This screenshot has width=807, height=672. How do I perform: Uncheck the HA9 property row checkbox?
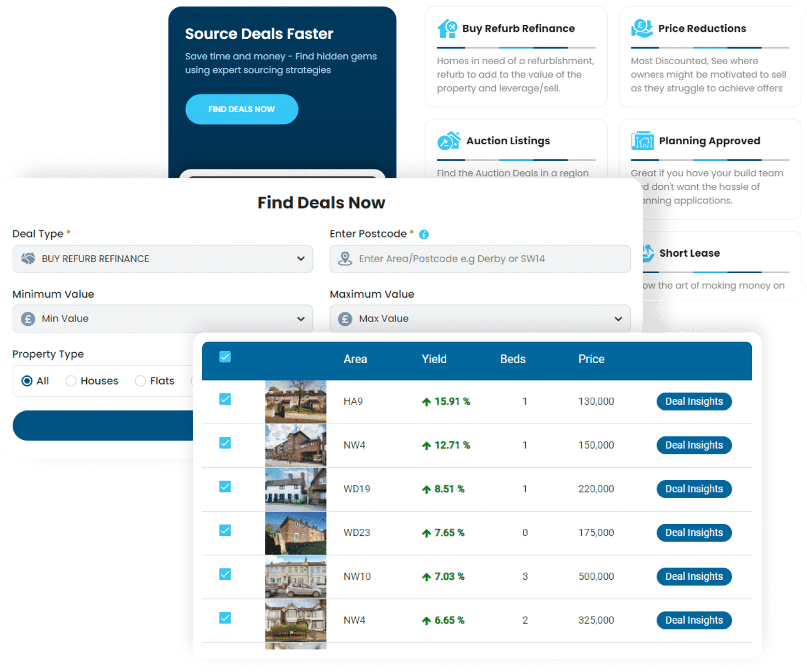pos(225,399)
